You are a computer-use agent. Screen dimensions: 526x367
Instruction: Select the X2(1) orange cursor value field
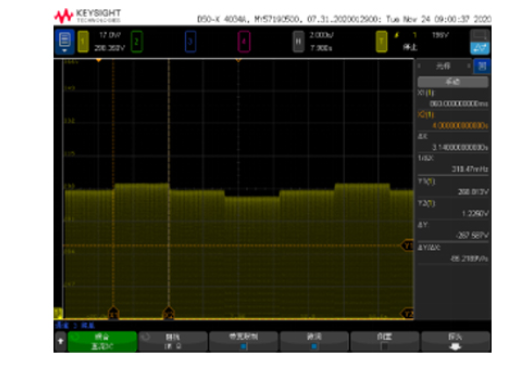pyautogui.click(x=453, y=120)
